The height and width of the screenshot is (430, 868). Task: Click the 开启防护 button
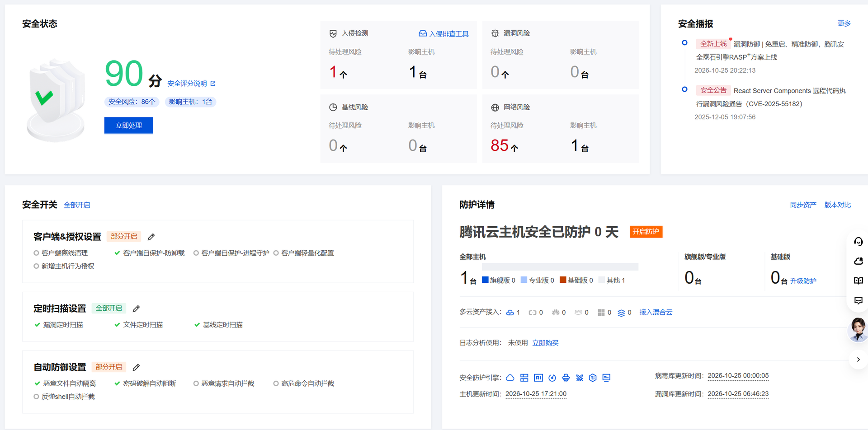[x=646, y=232]
